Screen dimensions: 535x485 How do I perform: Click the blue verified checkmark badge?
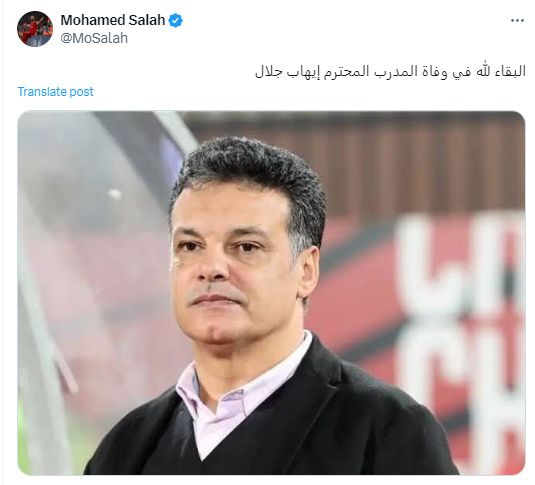point(176,20)
